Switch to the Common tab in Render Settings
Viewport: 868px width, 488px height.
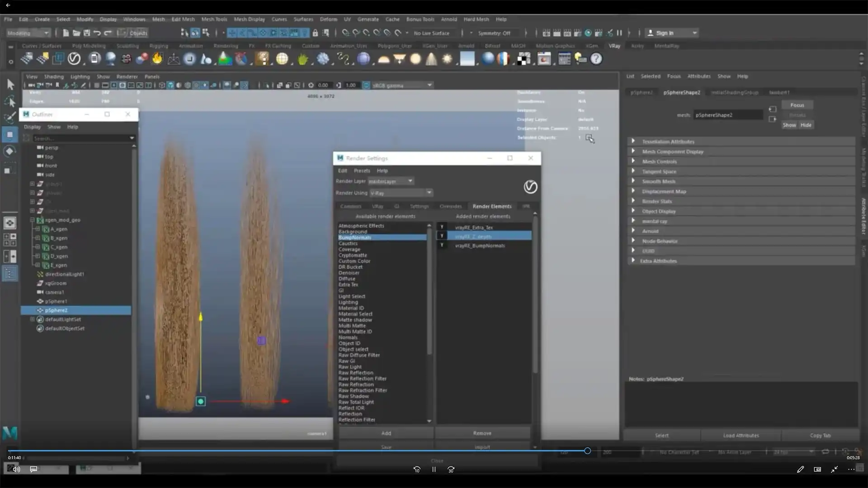[x=350, y=206]
